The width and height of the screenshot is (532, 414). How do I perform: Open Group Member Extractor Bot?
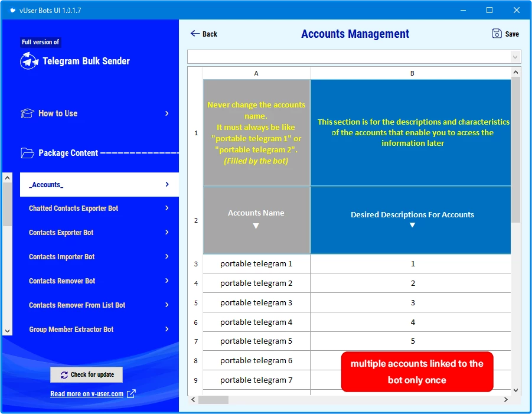(x=99, y=329)
